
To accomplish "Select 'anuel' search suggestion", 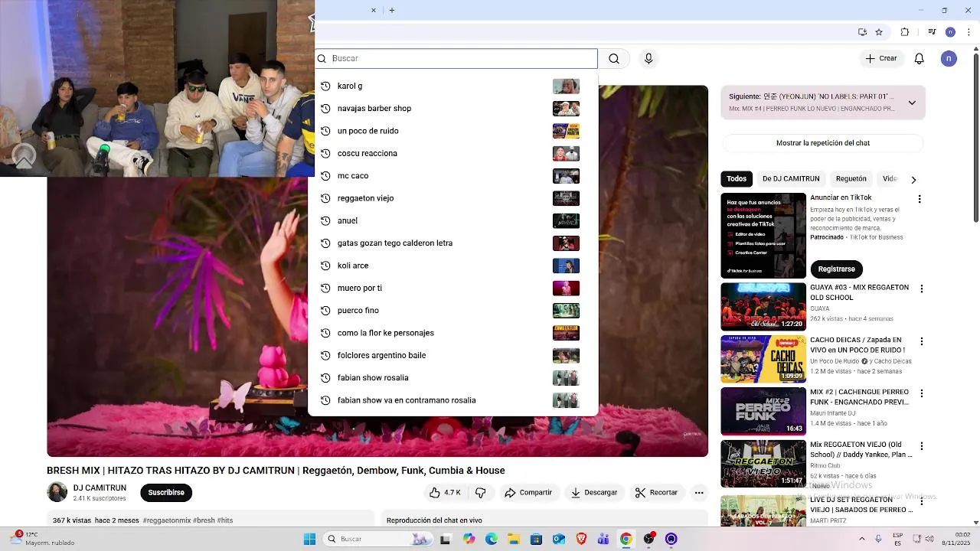I will click(452, 221).
